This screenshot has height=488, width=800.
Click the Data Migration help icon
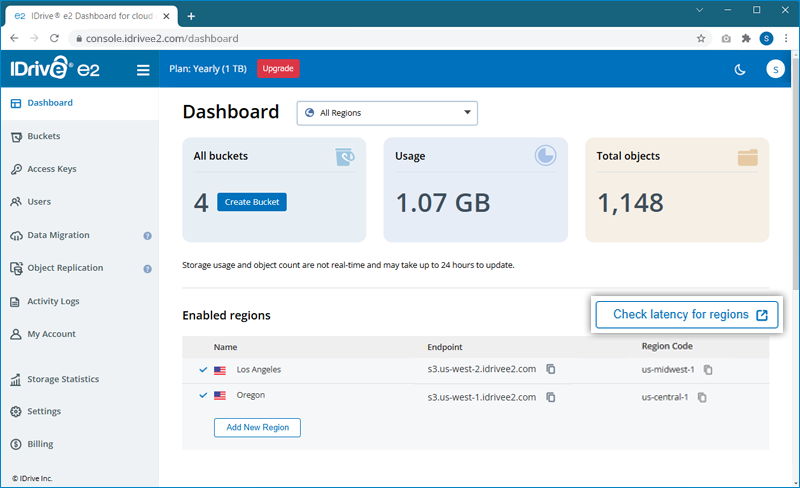[147, 236]
